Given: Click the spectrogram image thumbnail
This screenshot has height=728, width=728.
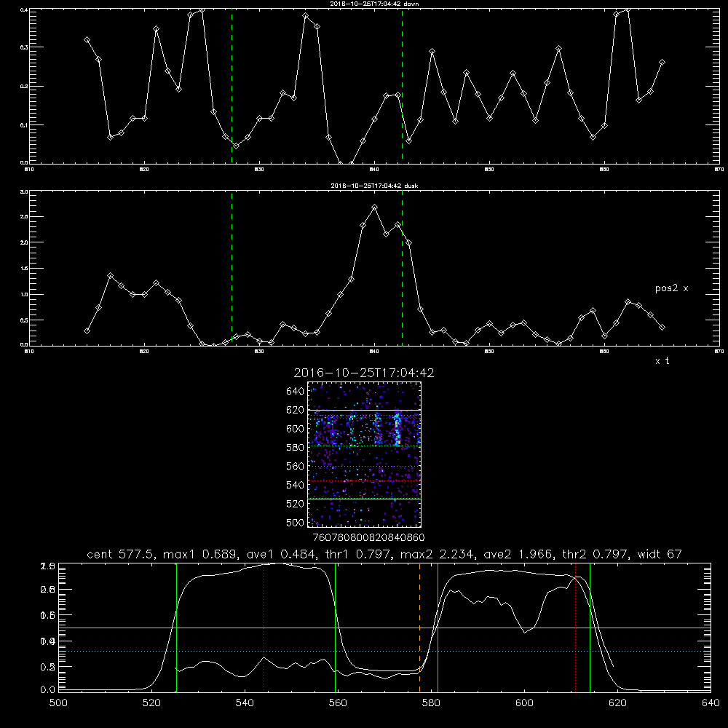Looking at the screenshot, I should point(365,454).
